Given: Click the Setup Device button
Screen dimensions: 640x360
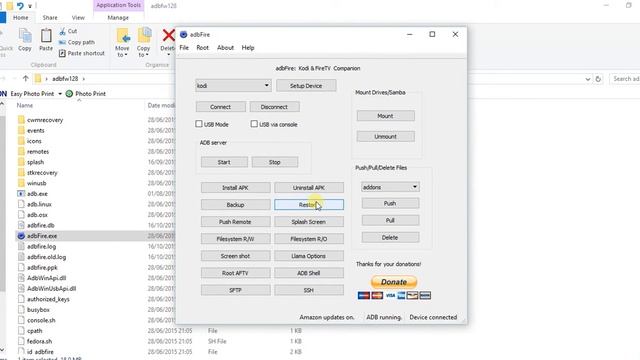Looking at the screenshot, I should [x=306, y=86].
